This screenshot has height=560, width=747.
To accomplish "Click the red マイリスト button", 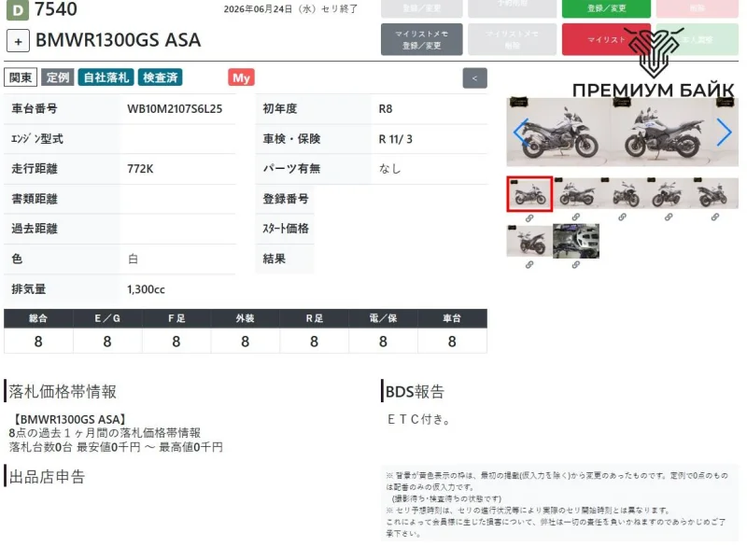I will 606,39.
